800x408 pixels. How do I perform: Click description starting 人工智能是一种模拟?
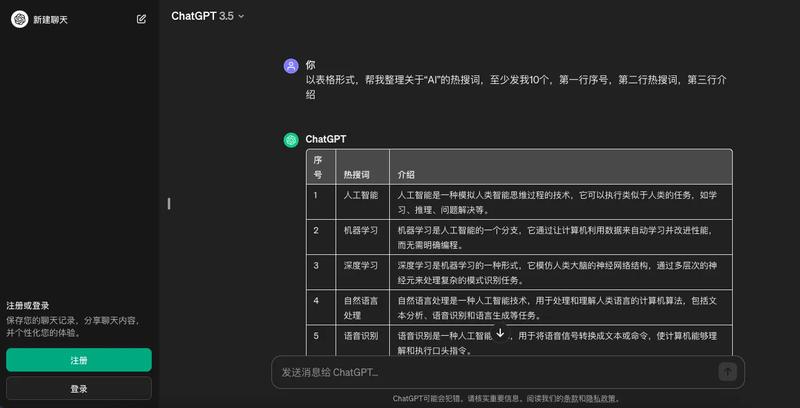click(x=557, y=202)
